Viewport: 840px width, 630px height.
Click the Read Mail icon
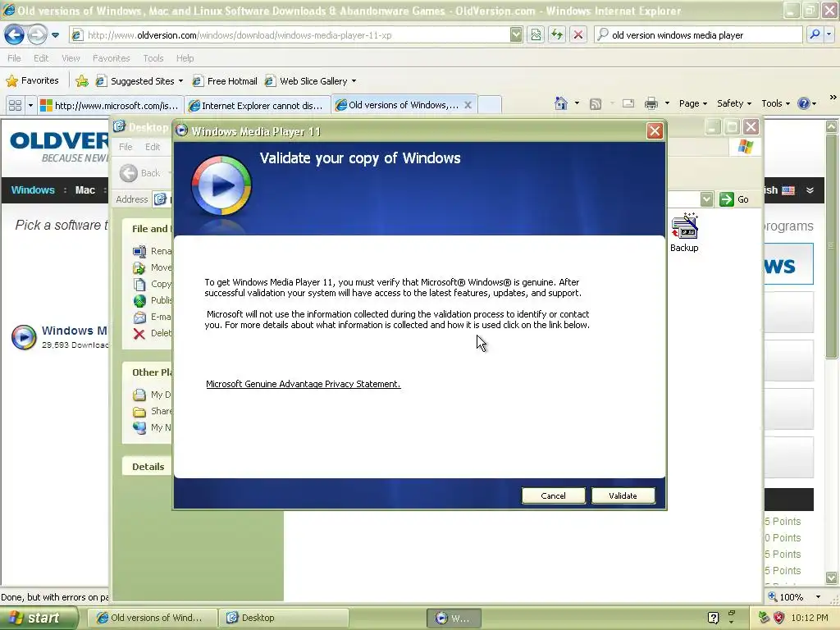coord(628,103)
